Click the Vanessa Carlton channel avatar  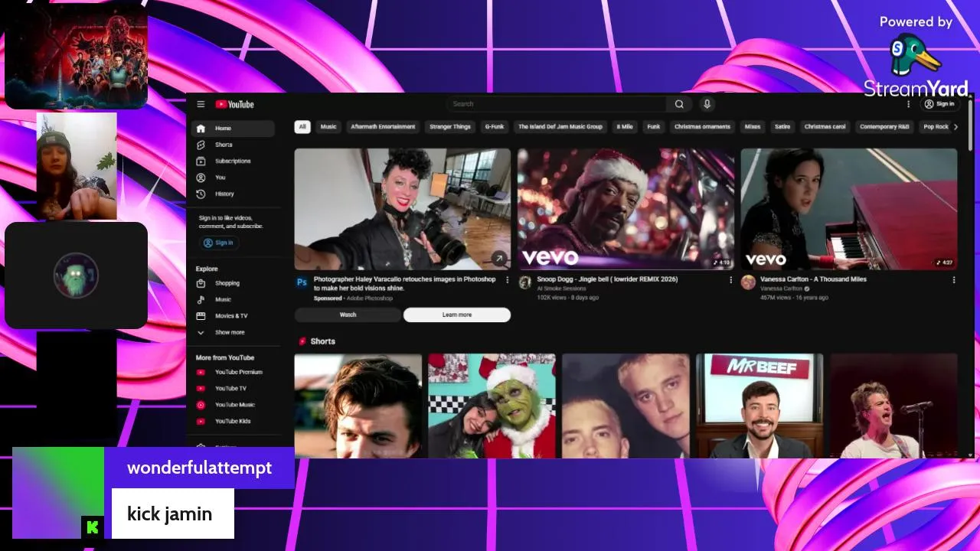[748, 282]
